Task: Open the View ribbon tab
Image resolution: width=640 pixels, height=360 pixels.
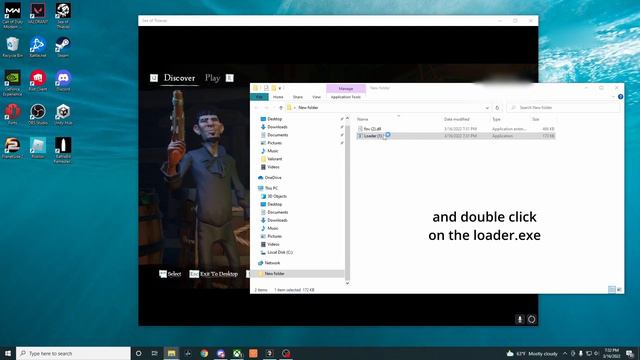Action: tap(316, 97)
